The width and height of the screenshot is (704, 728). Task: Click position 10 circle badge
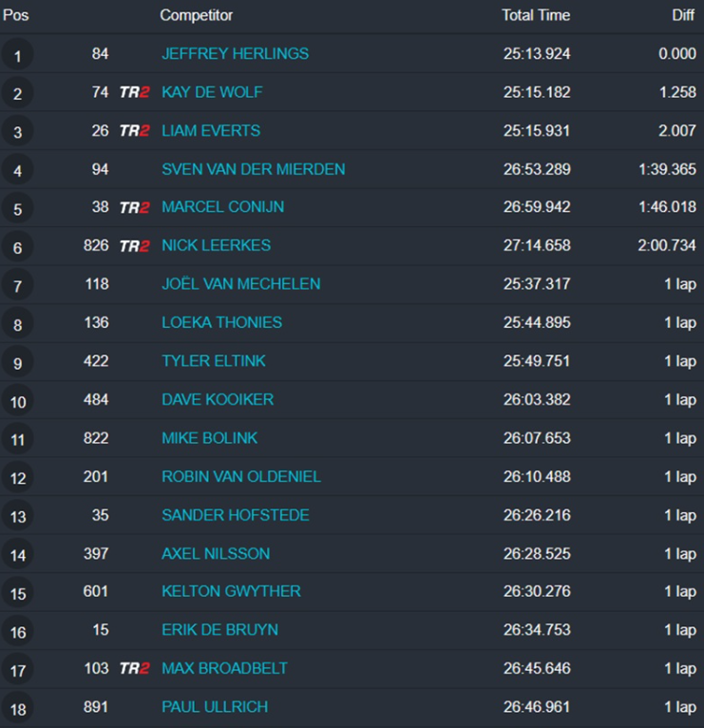pos(17,402)
